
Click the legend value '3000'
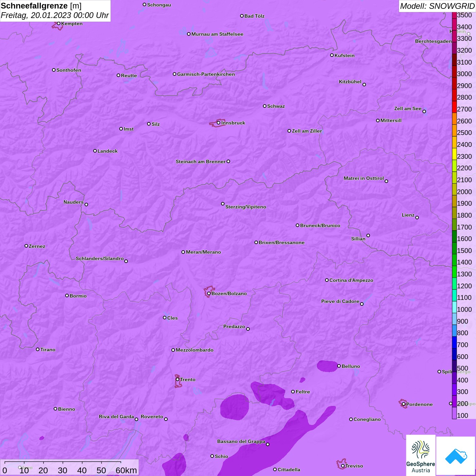[x=464, y=74]
